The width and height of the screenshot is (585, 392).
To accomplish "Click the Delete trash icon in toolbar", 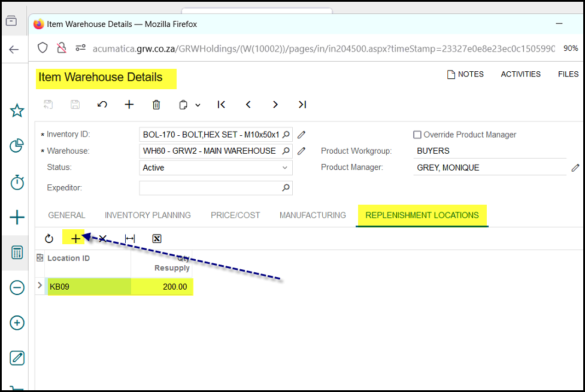I will tap(156, 105).
